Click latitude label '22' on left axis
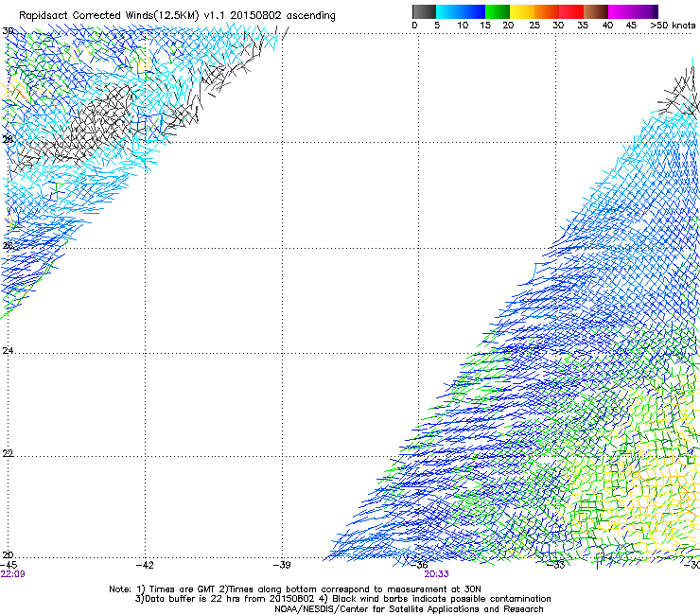700x615 pixels. pos(8,453)
